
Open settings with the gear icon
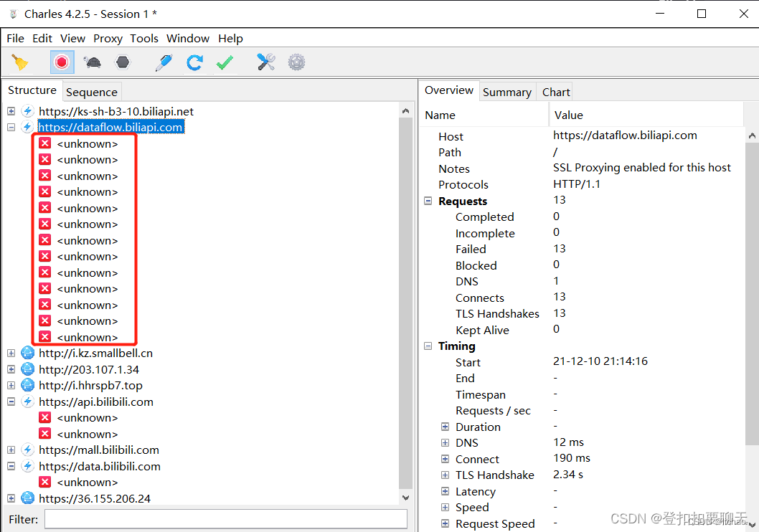(297, 62)
